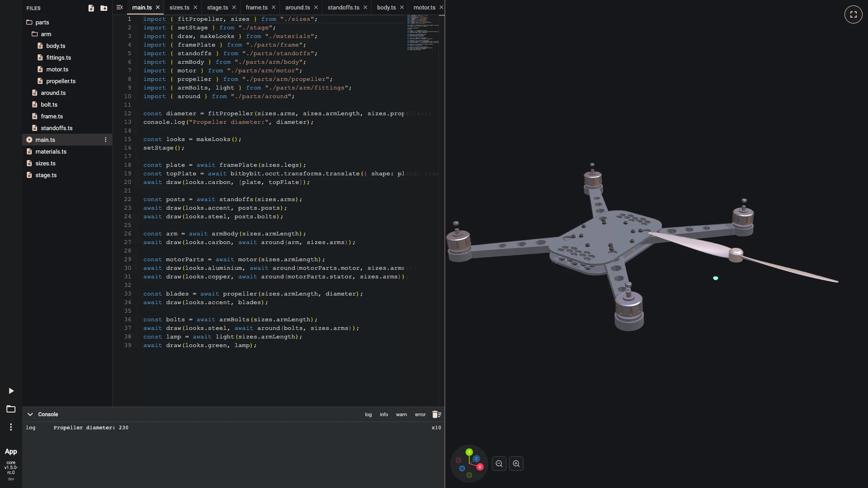Run the script with play button
Screen dimensions: 868x488
tap(11, 391)
